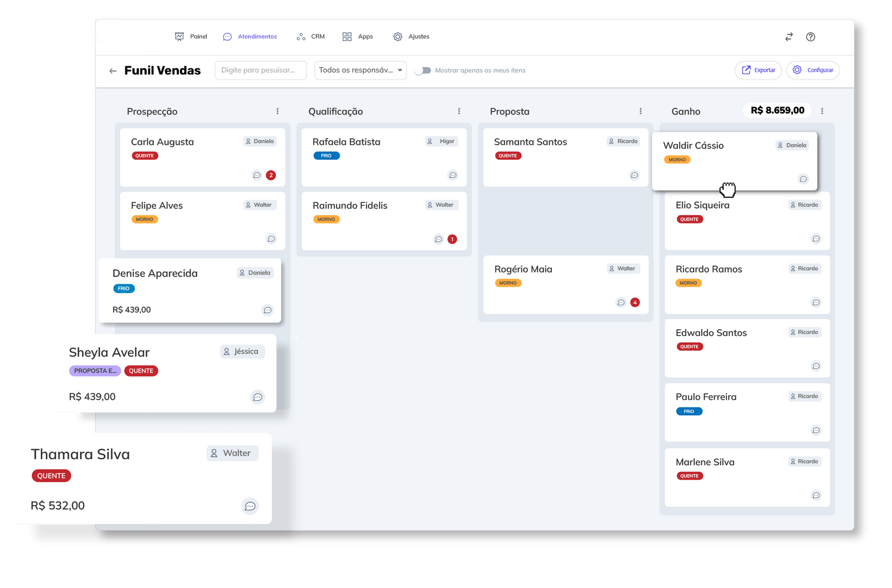Open Prospecção column options menu
The width and height of the screenshot is (892, 588).
pos(278,111)
